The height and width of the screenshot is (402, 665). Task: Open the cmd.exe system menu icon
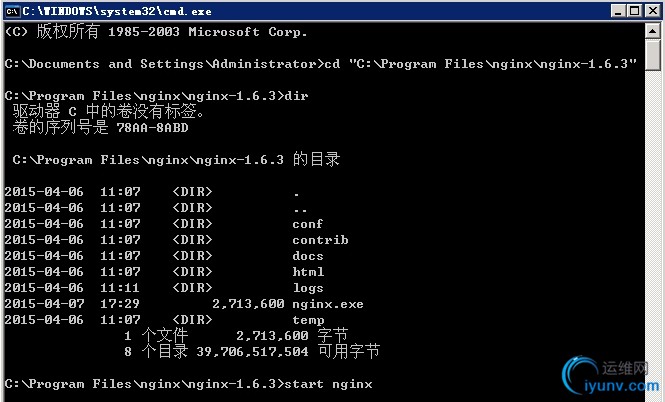point(12,11)
